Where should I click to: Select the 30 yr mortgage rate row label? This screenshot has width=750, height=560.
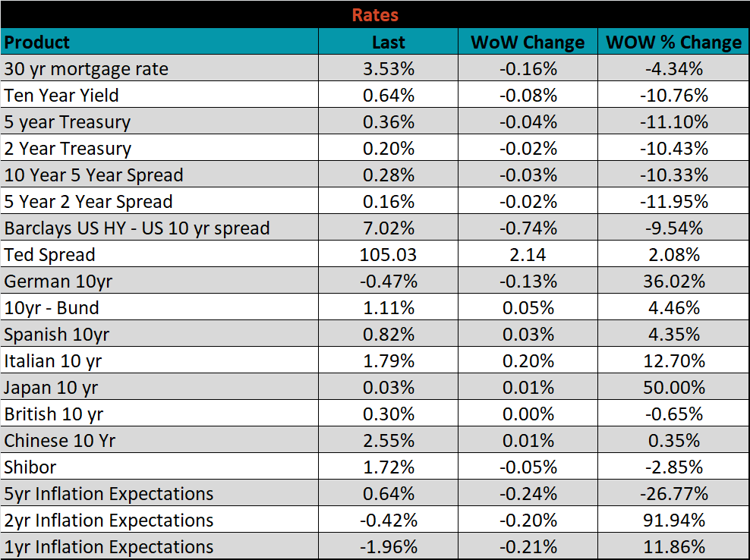click(87, 69)
